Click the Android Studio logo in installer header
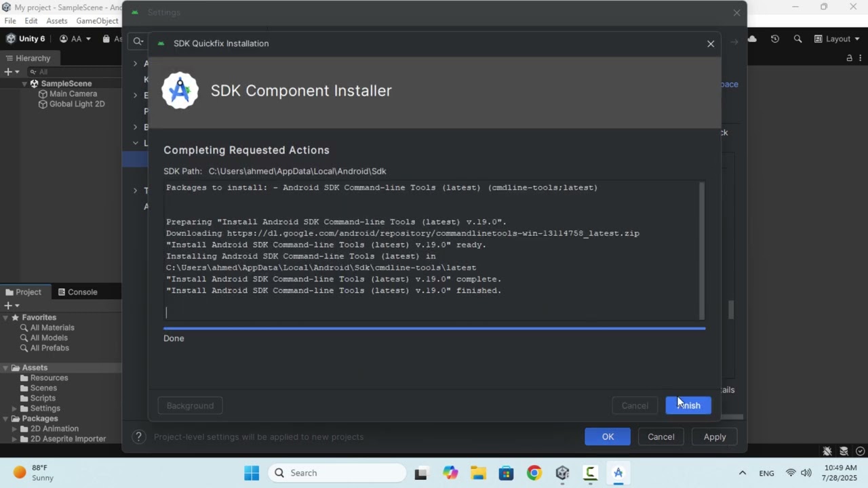 180,90
